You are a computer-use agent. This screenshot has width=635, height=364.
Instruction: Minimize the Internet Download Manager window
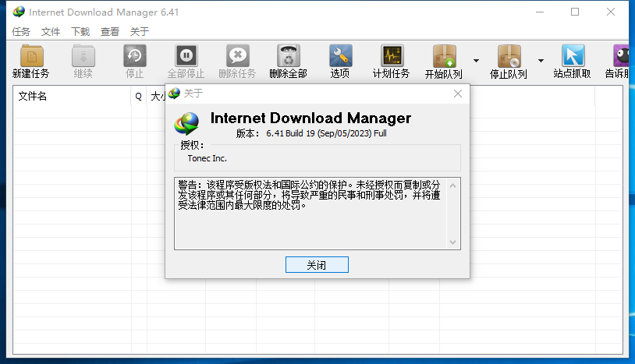coord(540,12)
